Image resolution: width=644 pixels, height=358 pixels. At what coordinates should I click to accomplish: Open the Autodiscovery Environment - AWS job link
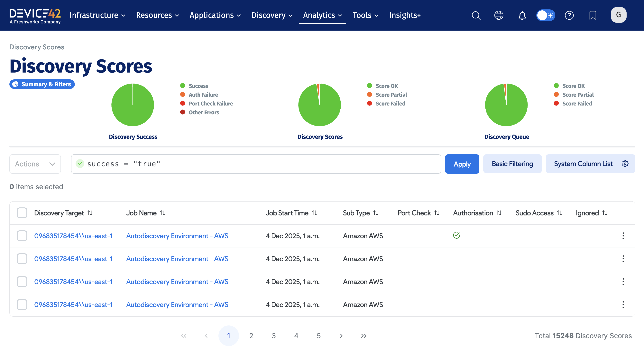click(177, 236)
